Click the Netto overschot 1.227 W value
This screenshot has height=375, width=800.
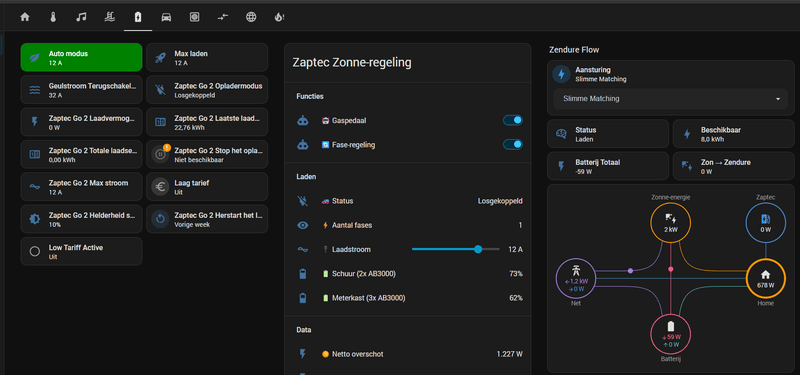click(509, 354)
